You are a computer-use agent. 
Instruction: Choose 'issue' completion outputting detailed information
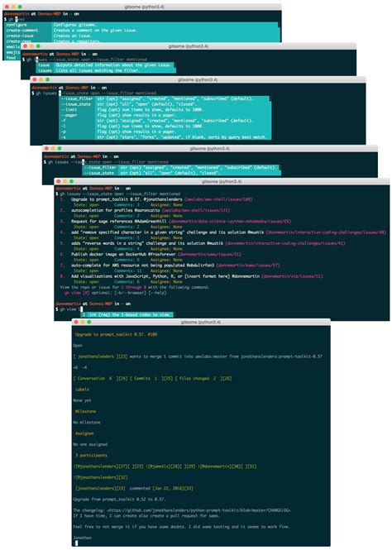point(44,65)
